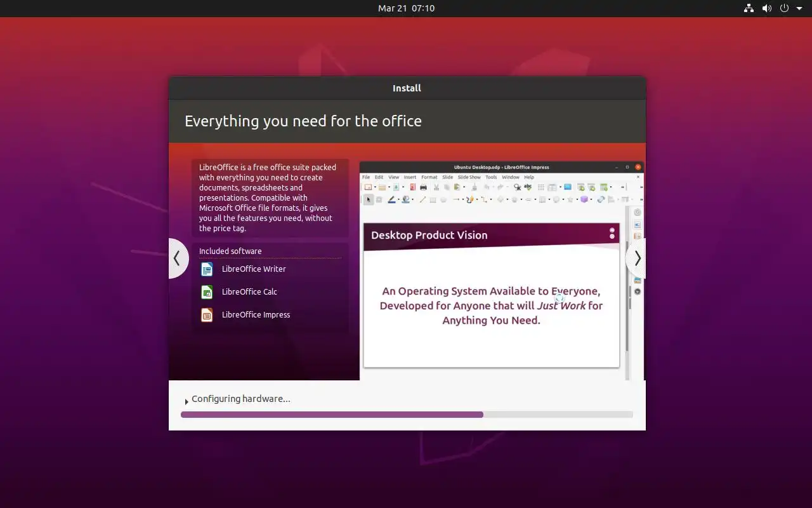Screen dimensions: 812x508
Task: Open View menu in Impress preview
Action: [394, 177]
